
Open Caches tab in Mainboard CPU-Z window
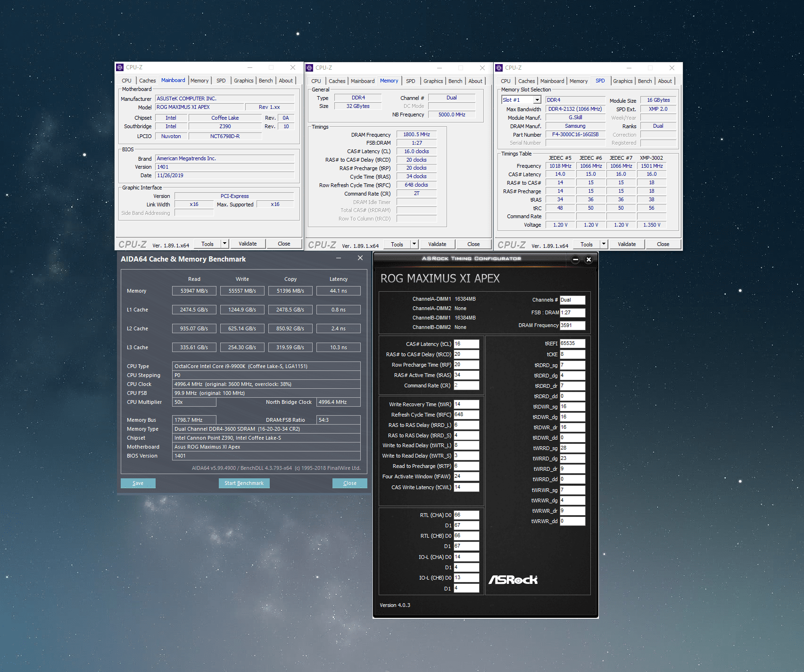[x=147, y=81]
